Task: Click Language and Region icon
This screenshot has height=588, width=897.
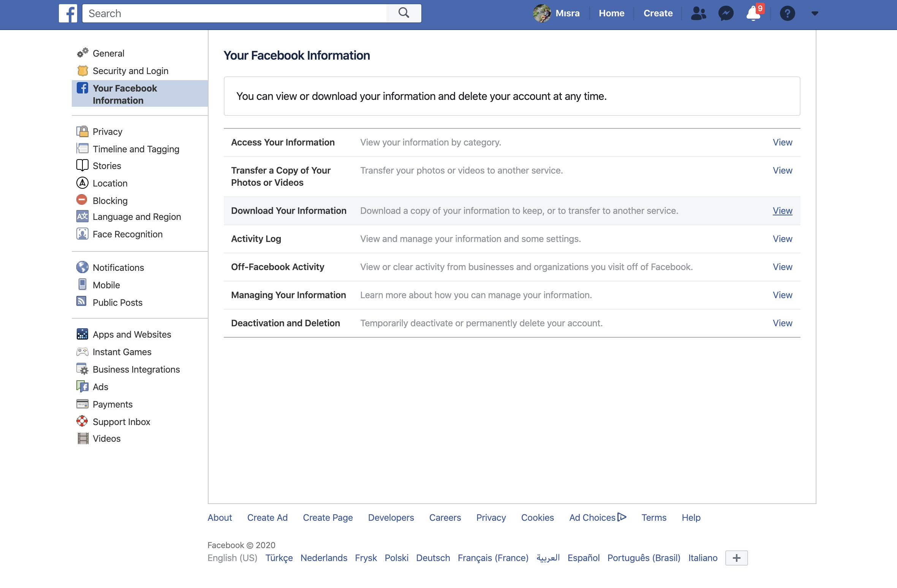Action: (x=82, y=216)
